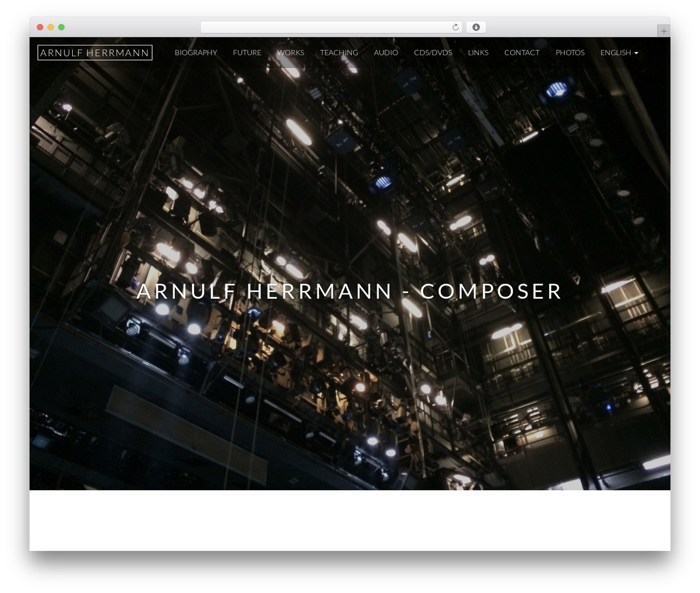Click the red close window button

(x=40, y=27)
